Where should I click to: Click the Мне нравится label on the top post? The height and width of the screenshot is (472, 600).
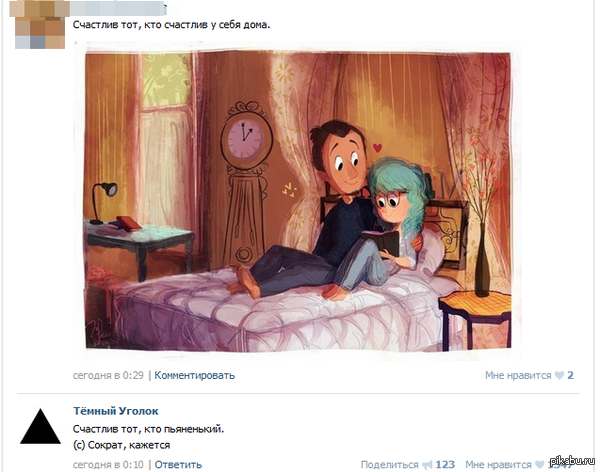click(518, 375)
